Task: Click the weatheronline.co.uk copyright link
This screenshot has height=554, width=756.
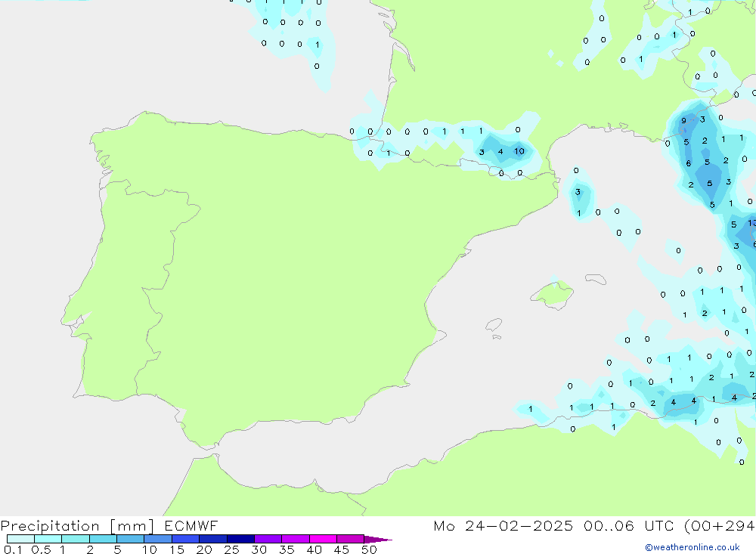Action: click(x=692, y=547)
